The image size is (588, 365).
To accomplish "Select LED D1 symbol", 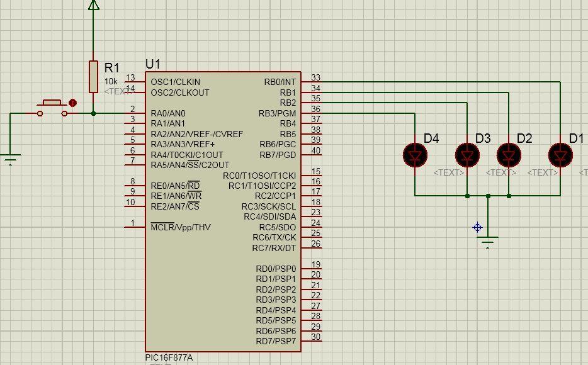I will click(x=561, y=155).
